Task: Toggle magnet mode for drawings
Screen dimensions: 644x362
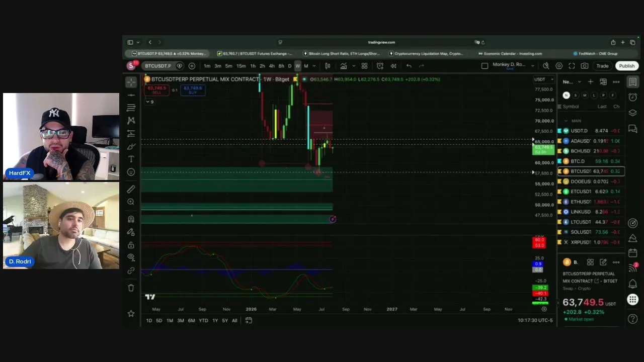Action: (x=131, y=219)
